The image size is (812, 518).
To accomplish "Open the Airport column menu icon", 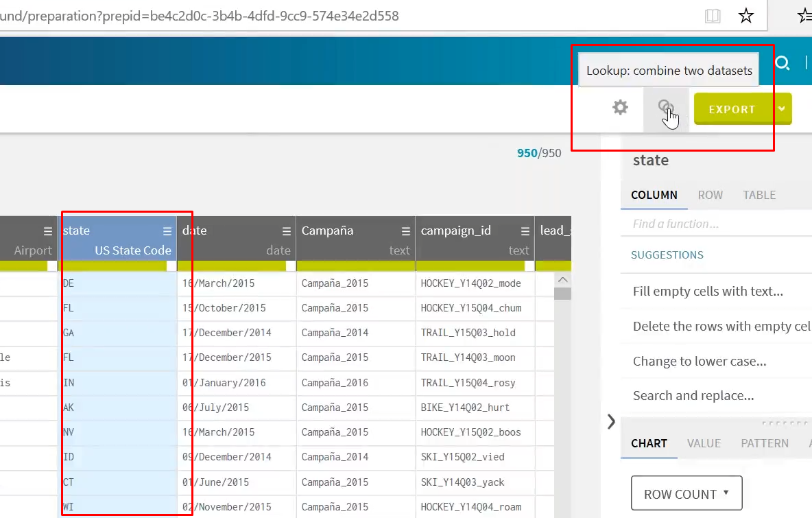I will (x=47, y=231).
